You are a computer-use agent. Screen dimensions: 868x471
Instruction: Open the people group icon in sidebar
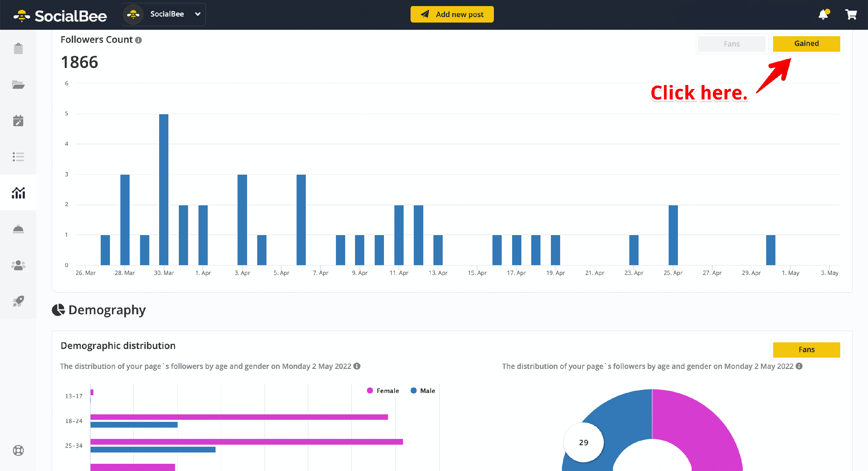click(x=18, y=265)
